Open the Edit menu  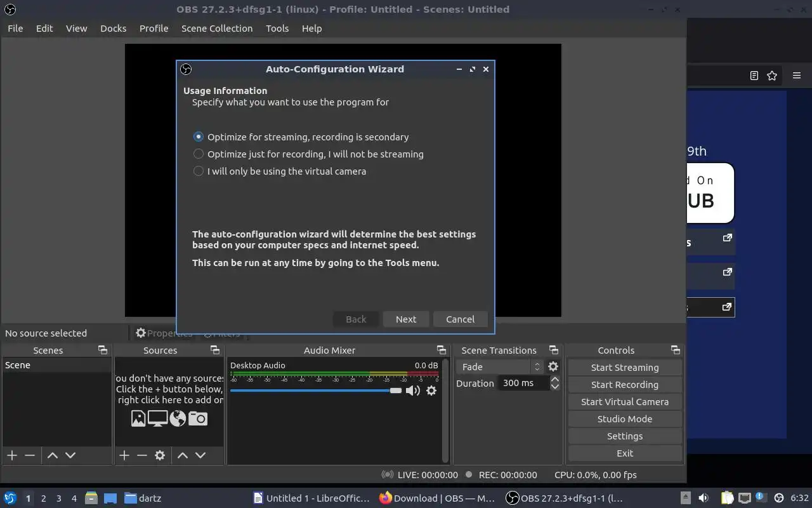44,28
